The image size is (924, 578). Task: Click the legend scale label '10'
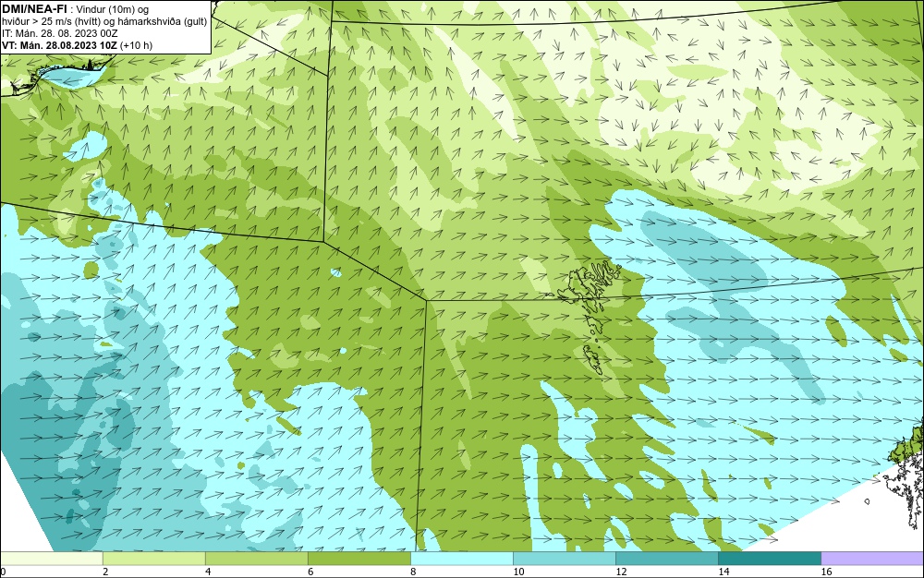518,572
